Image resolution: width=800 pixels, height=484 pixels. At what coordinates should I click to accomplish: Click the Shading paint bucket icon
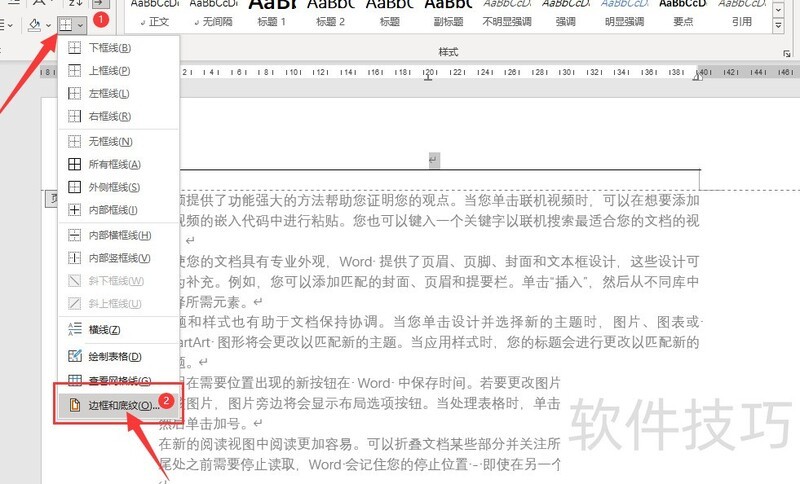coord(34,24)
